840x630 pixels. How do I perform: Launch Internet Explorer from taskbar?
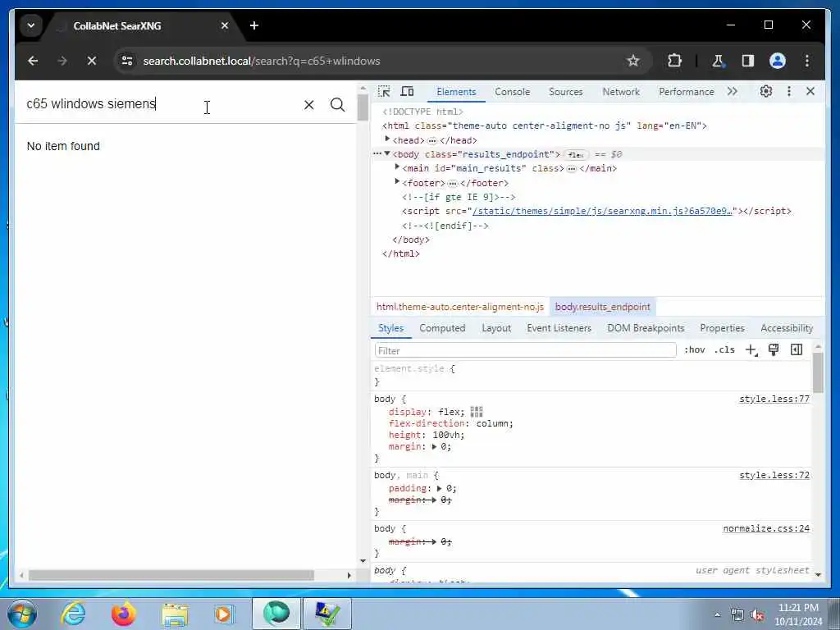point(73,614)
